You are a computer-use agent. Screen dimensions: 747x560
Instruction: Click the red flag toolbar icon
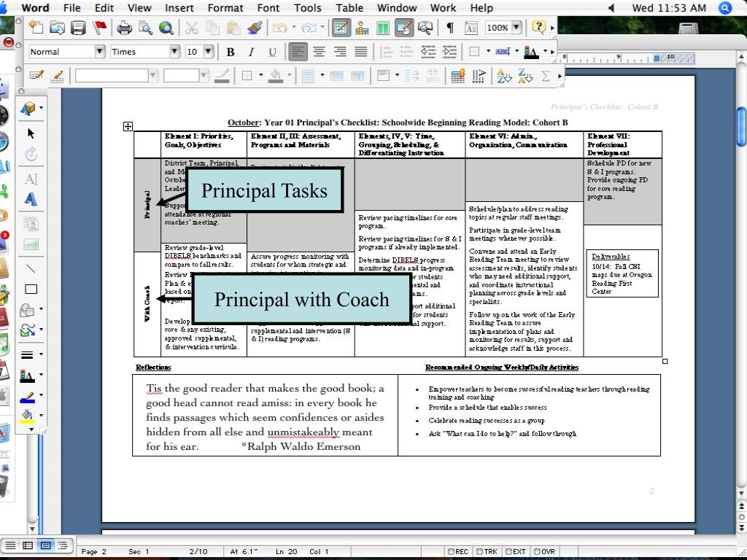click(99, 28)
